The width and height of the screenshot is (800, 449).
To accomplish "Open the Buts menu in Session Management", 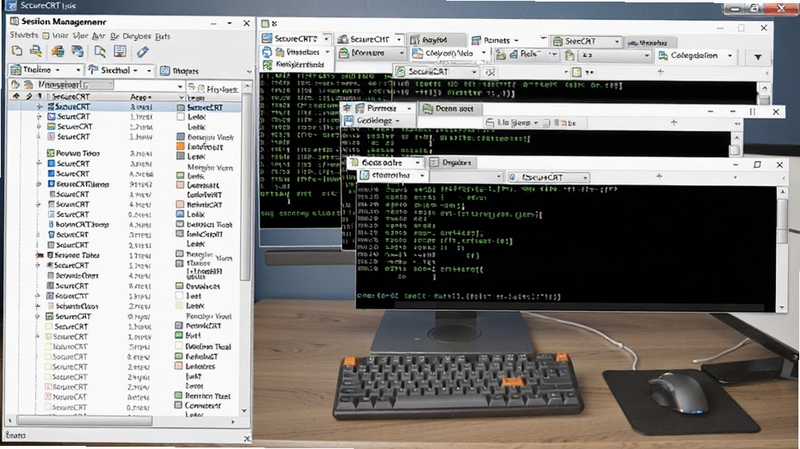I will click(162, 36).
